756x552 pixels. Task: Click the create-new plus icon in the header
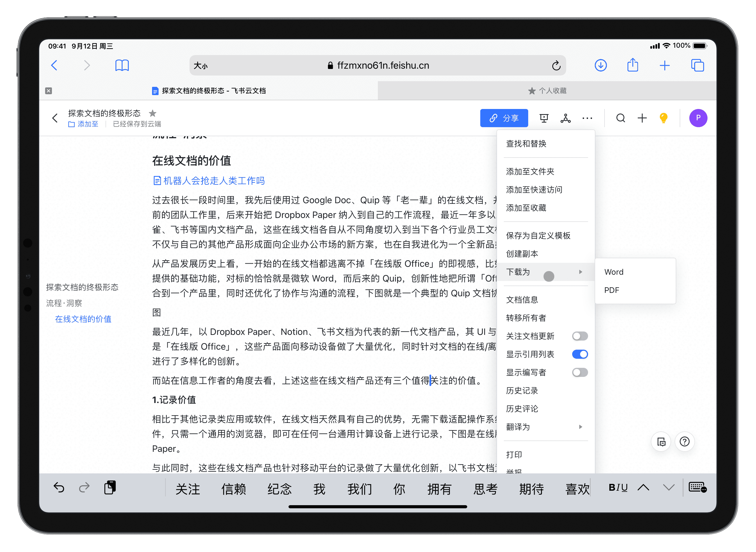642,118
